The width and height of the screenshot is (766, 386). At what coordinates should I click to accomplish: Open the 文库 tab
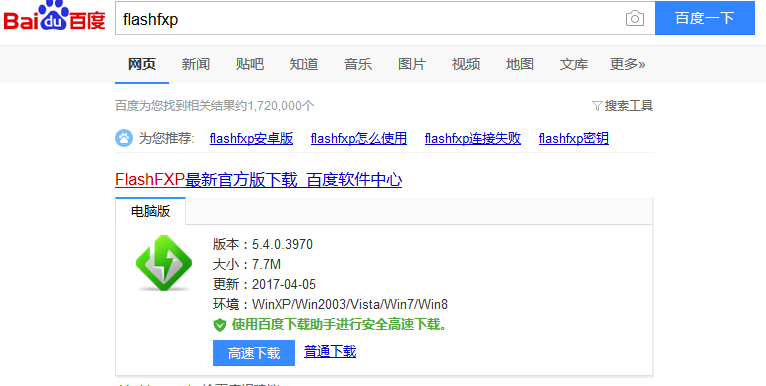pos(574,64)
